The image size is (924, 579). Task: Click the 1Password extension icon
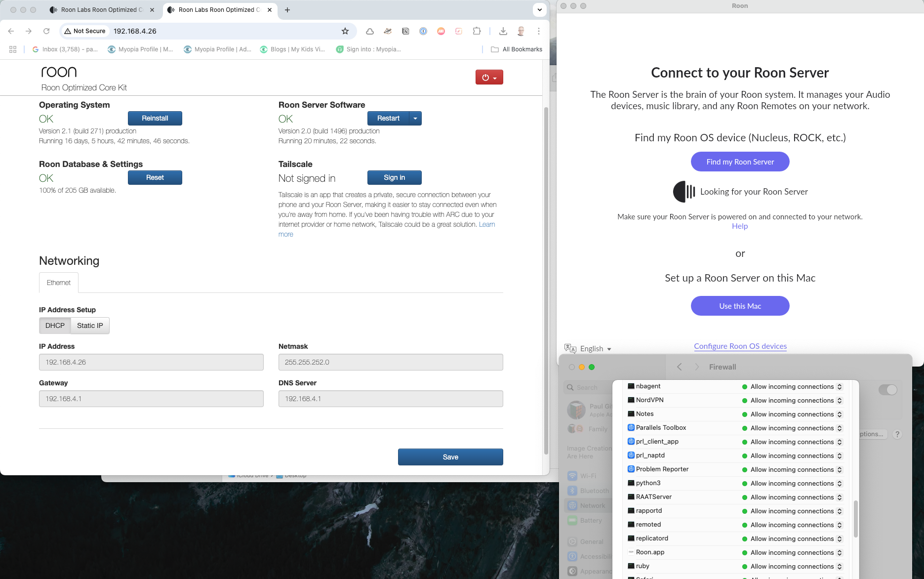point(423,31)
